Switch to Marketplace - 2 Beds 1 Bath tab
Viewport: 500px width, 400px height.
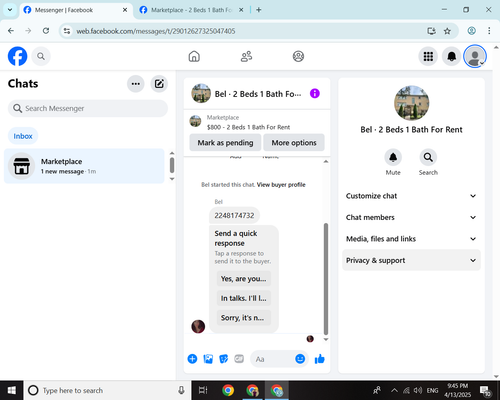192,10
